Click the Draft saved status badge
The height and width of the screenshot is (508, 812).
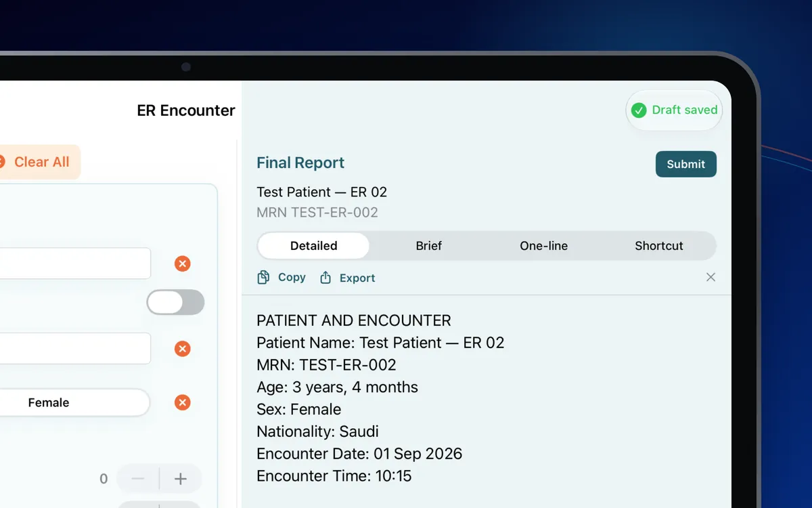[675, 110]
